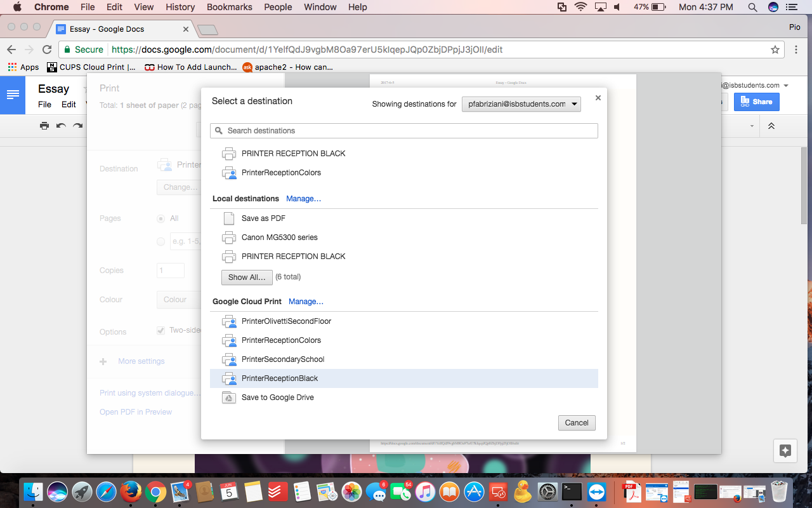This screenshot has width=812, height=508.
Task: Click the Show All... button
Action: click(247, 277)
